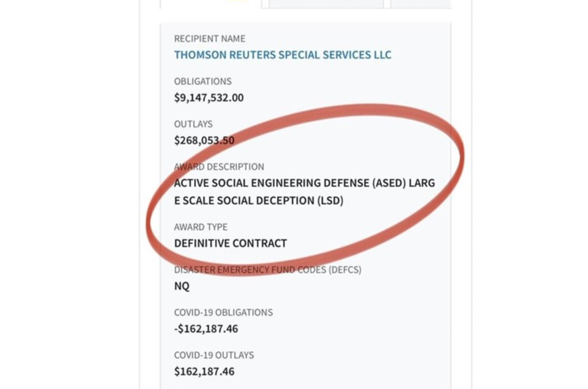Click the Award Type label

coord(201,227)
